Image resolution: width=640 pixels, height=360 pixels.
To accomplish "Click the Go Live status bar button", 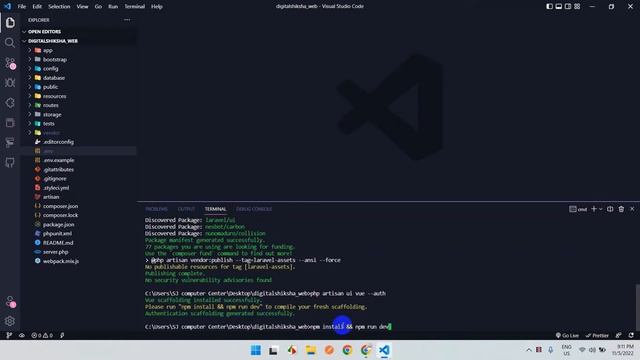I will (567, 336).
